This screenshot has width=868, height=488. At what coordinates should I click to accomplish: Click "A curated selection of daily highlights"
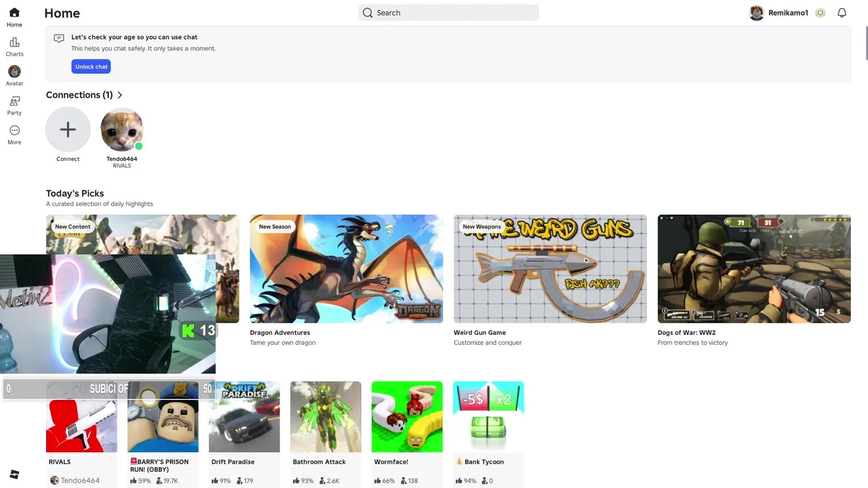(x=100, y=204)
